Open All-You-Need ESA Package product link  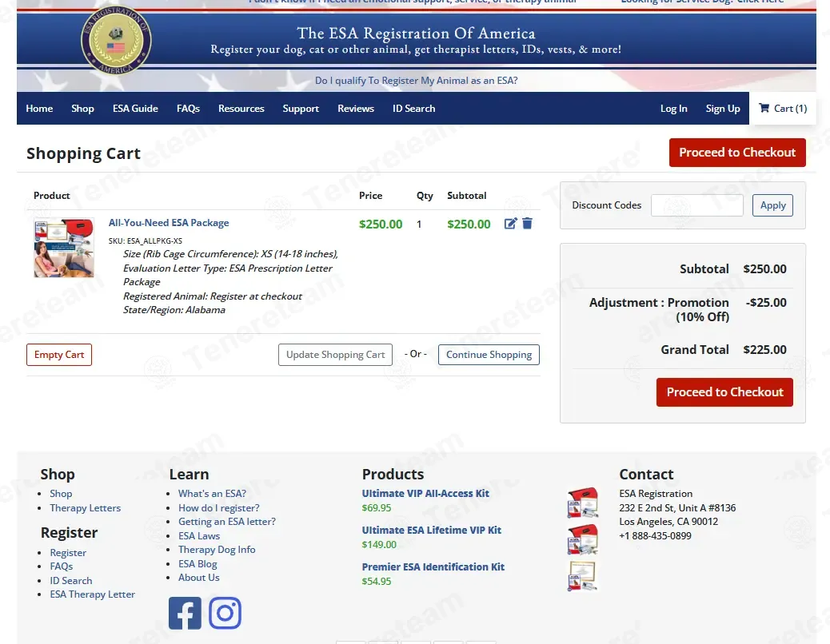[x=169, y=223]
